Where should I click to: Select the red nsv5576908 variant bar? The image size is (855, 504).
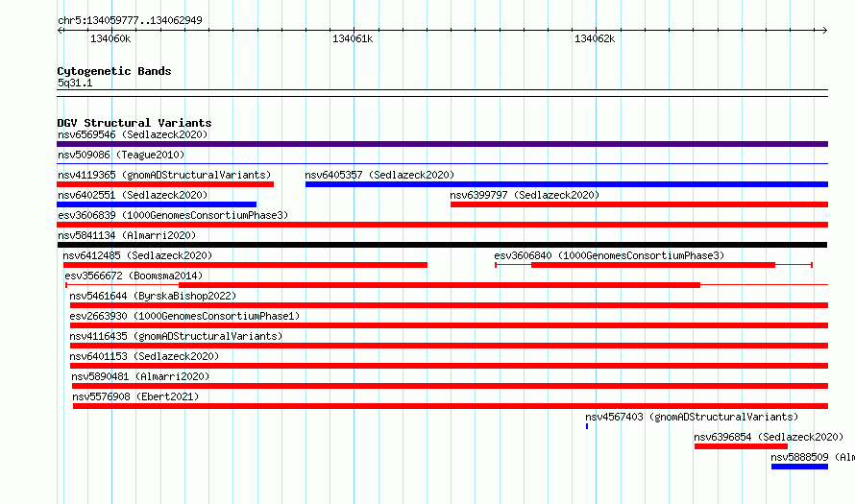point(451,406)
